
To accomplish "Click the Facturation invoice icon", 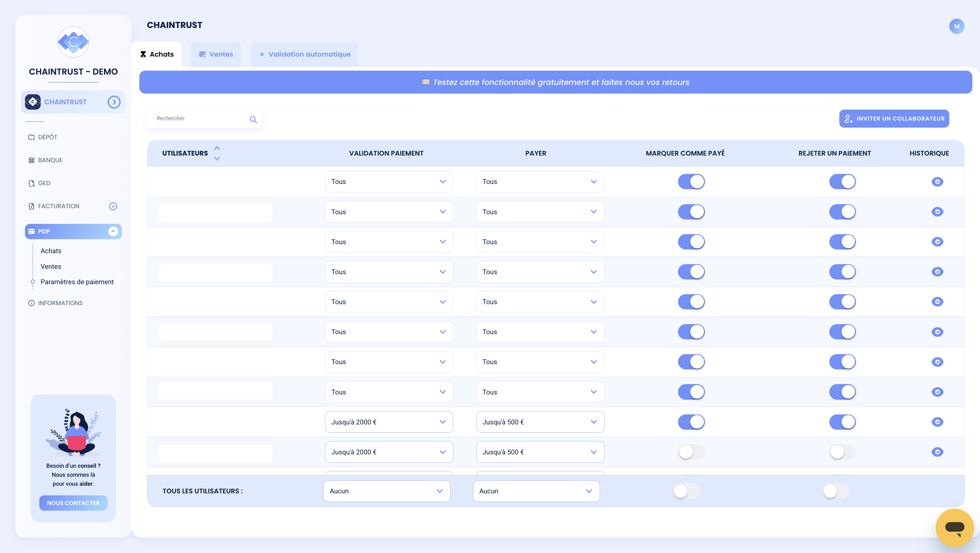I will 32,206.
